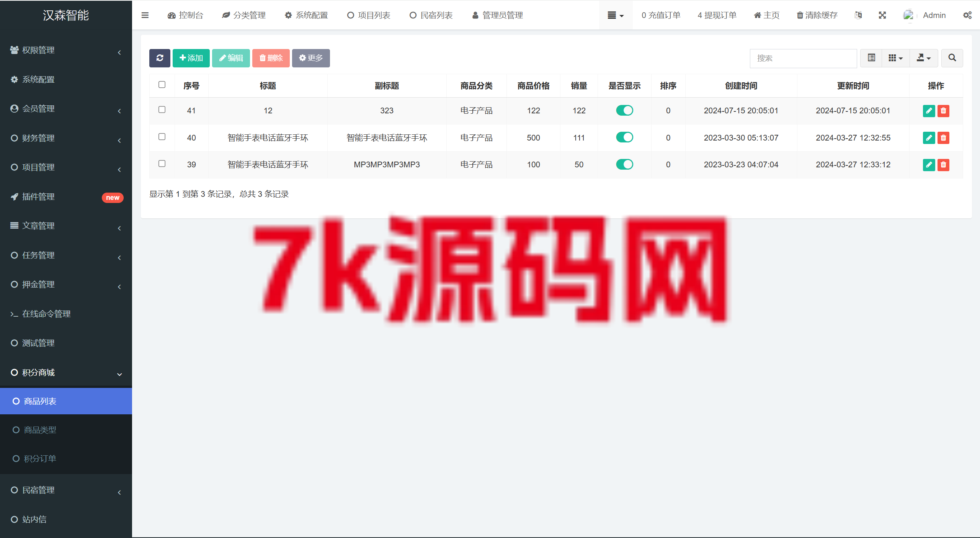The image size is (980, 538).
Task: Select 积分订单 submenu item
Action: (x=66, y=459)
